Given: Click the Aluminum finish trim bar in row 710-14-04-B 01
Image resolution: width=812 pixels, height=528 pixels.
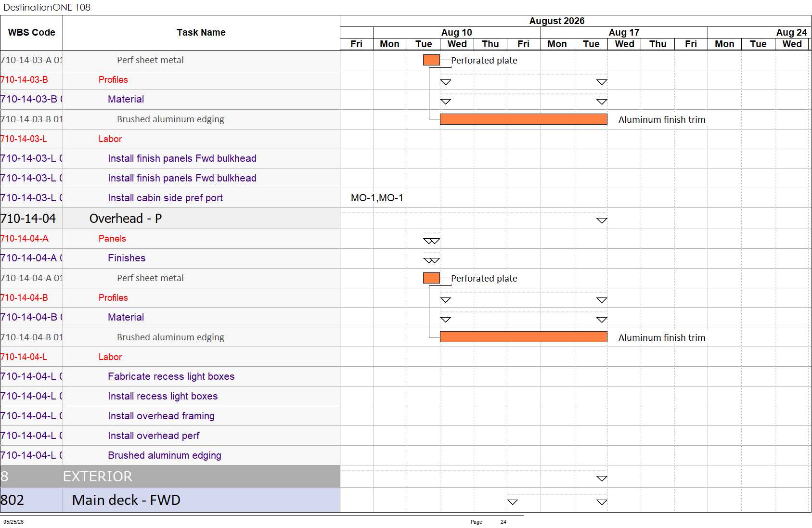Looking at the screenshot, I should coord(524,337).
